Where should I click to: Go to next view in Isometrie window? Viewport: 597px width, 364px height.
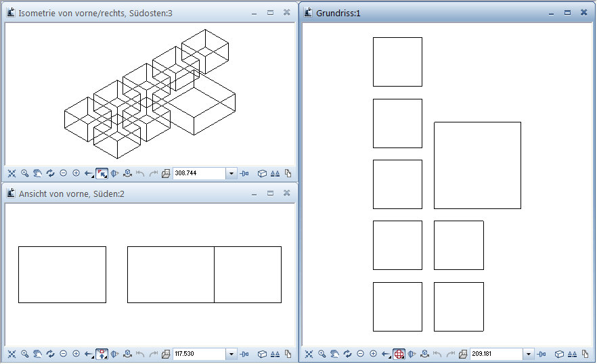click(153, 174)
